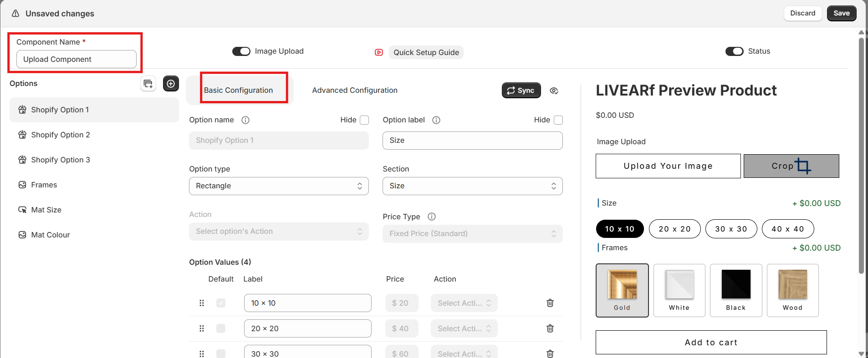Screen dimensions: 868x358
Task: Click the 10 × 10 label input
Action: tap(308, 303)
